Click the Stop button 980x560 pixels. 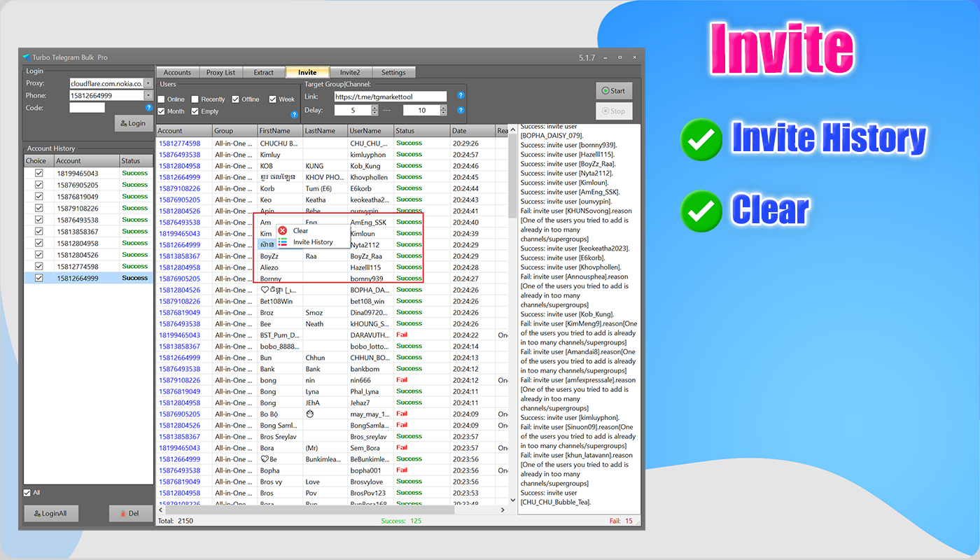(614, 111)
